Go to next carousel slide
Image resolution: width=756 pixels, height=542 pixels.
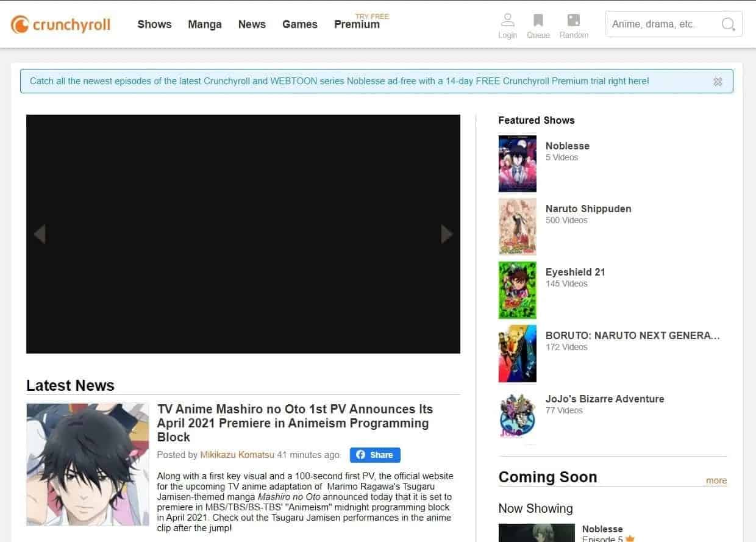[x=446, y=234]
